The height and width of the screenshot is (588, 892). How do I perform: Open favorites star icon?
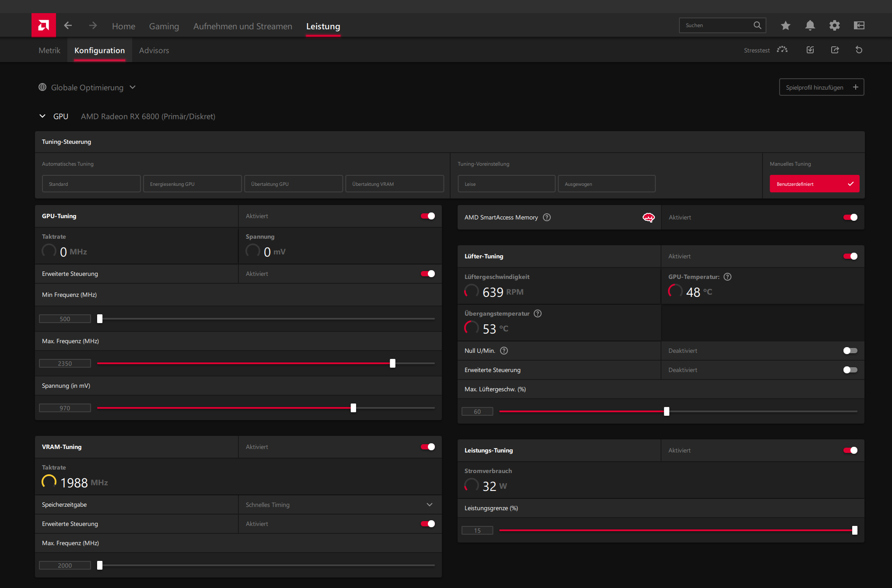(785, 25)
